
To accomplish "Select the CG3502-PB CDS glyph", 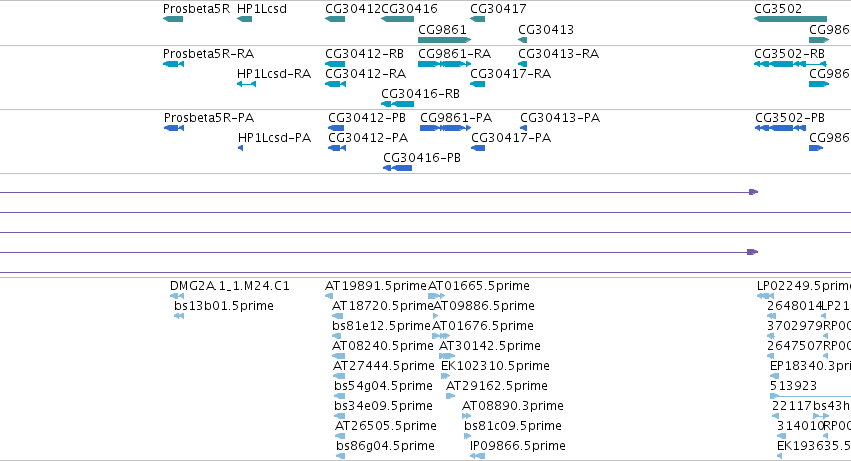I will (780, 128).
